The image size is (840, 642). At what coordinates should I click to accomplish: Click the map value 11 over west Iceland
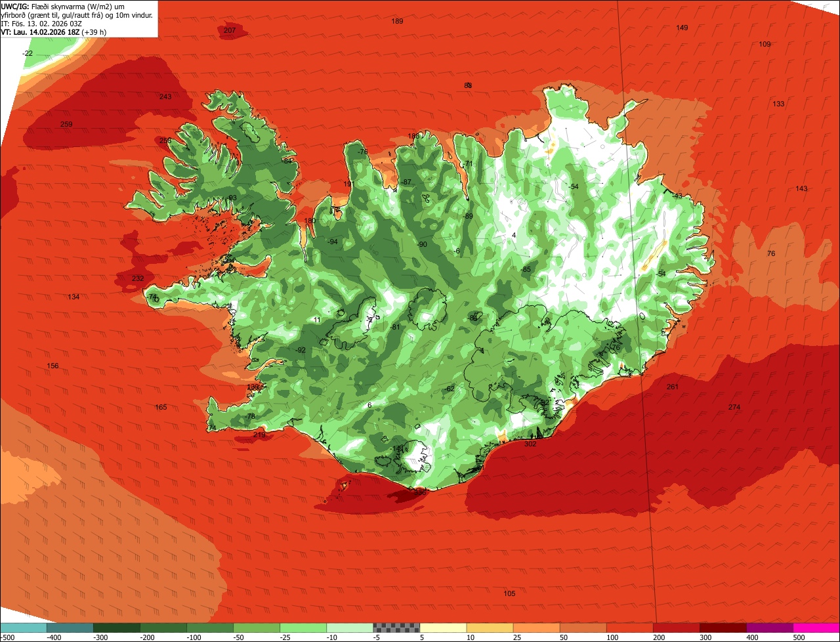[317, 320]
